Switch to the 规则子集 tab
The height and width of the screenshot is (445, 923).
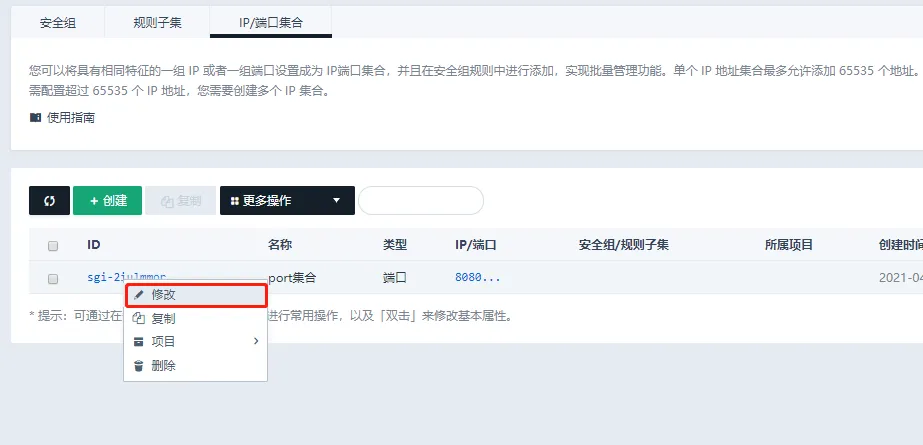(157, 21)
